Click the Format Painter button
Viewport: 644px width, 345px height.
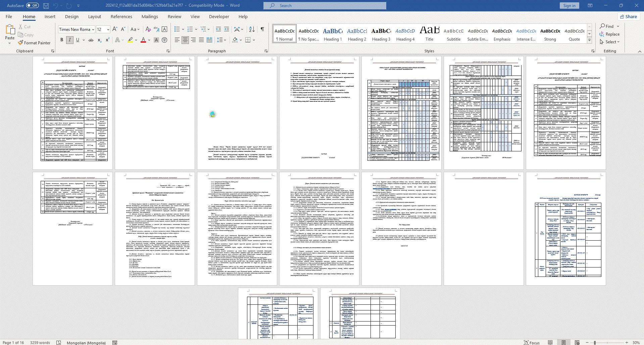pyautogui.click(x=34, y=43)
